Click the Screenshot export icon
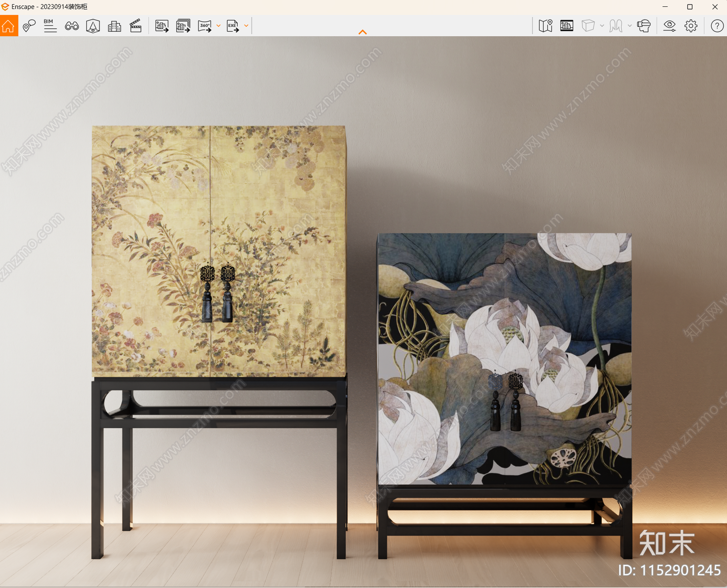Viewport: 727px width, 588px height. pos(162,26)
